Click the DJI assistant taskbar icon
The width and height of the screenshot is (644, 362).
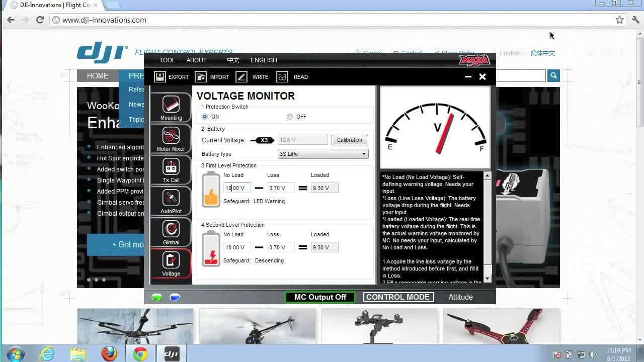click(x=172, y=354)
